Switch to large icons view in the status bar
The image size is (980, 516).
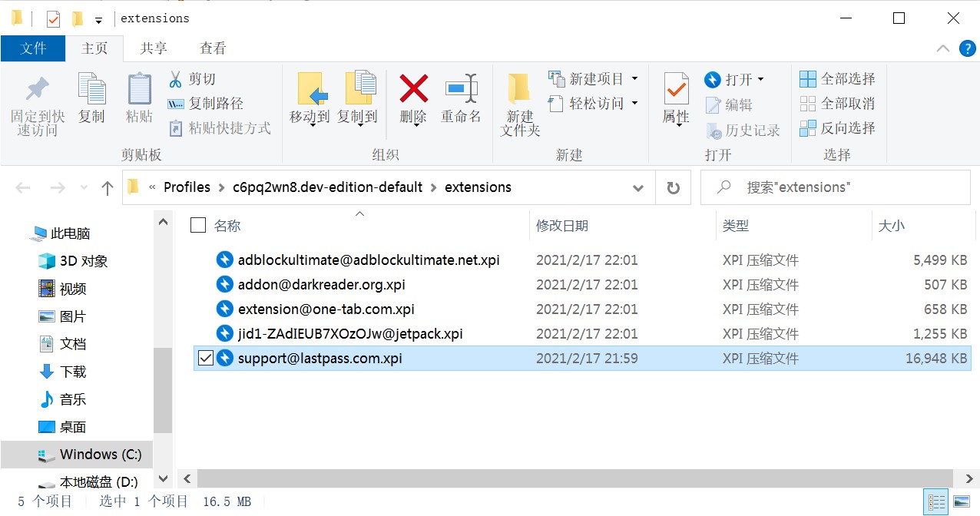click(961, 502)
